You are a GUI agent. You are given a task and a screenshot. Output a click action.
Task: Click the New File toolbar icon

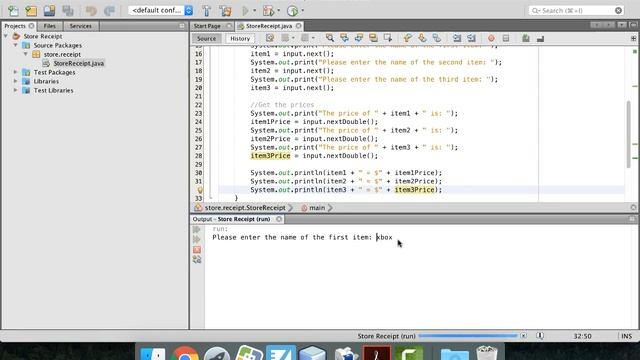[x=13, y=11]
